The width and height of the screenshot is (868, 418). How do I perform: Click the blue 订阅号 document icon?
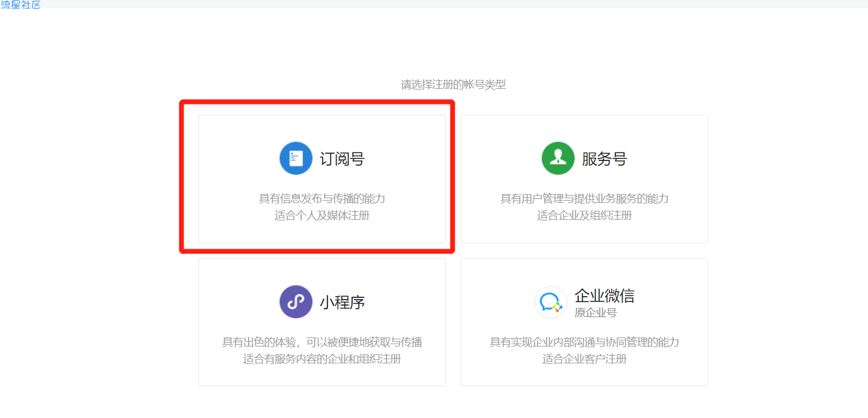click(x=296, y=159)
